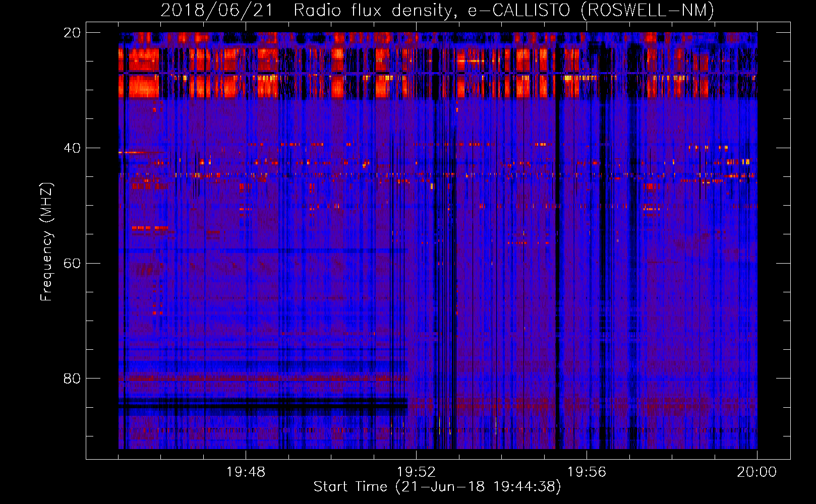Click the frequency tick label '60'
This screenshot has width=816, height=504.
pyautogui.click(x=72, y=263)
